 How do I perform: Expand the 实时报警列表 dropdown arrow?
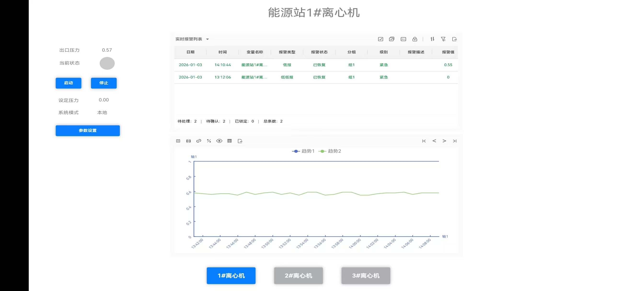coord(207,39)
